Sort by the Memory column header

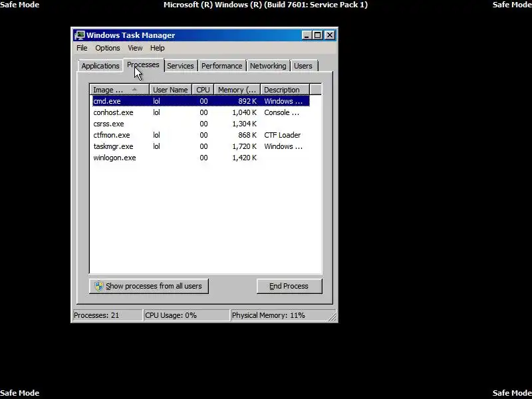pos(237,90)
